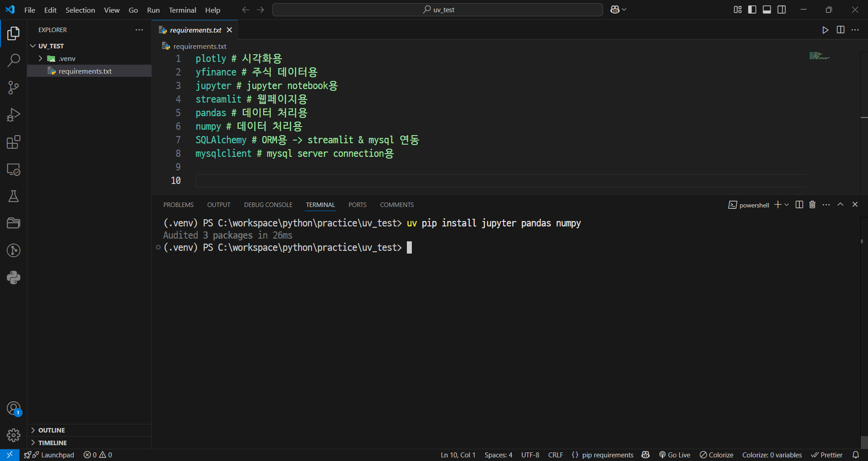Open notifications bell in status bar
Screen dimensions: 868x461
855,455
